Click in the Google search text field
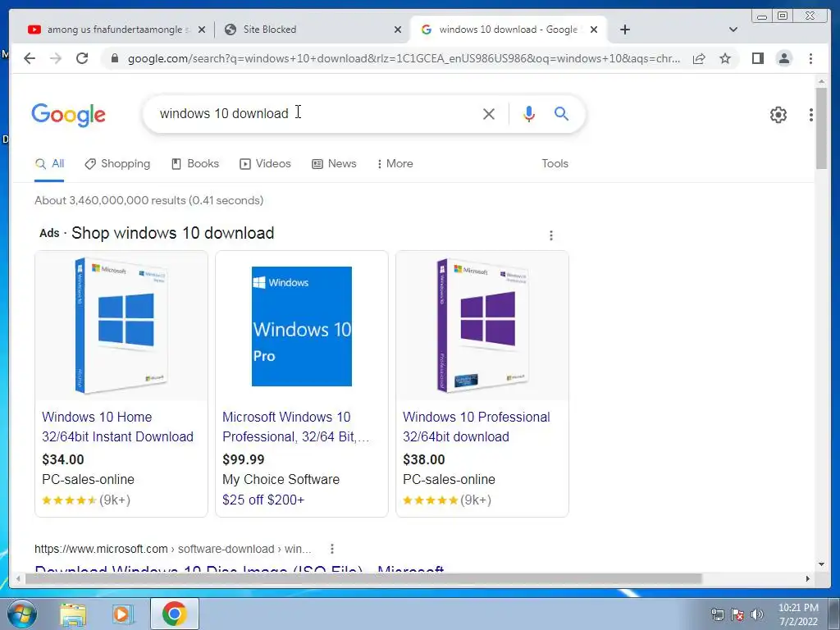Viewport: 840px width, 630px height. tap(316, 113)
